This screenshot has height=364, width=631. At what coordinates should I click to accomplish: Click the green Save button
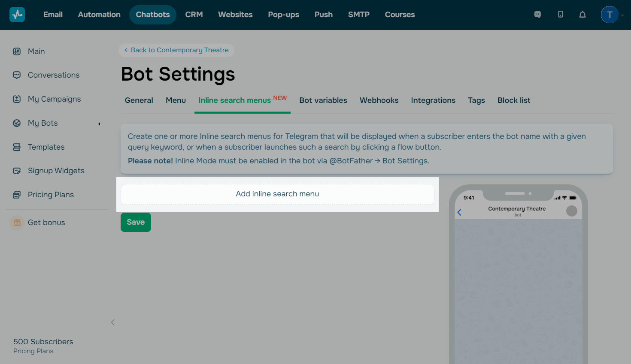pyautogui.click(x=136, y=222)
